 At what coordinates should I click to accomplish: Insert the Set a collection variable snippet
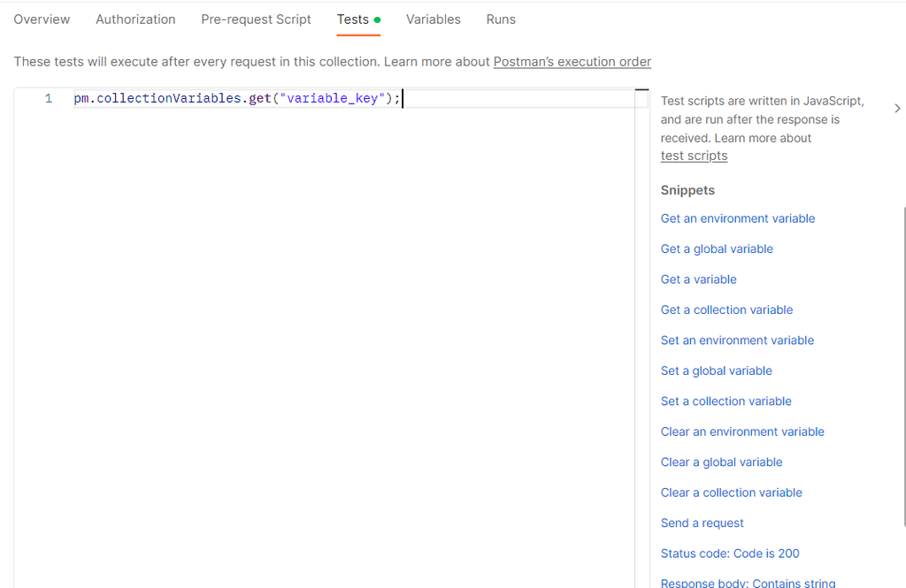(726, 401)
